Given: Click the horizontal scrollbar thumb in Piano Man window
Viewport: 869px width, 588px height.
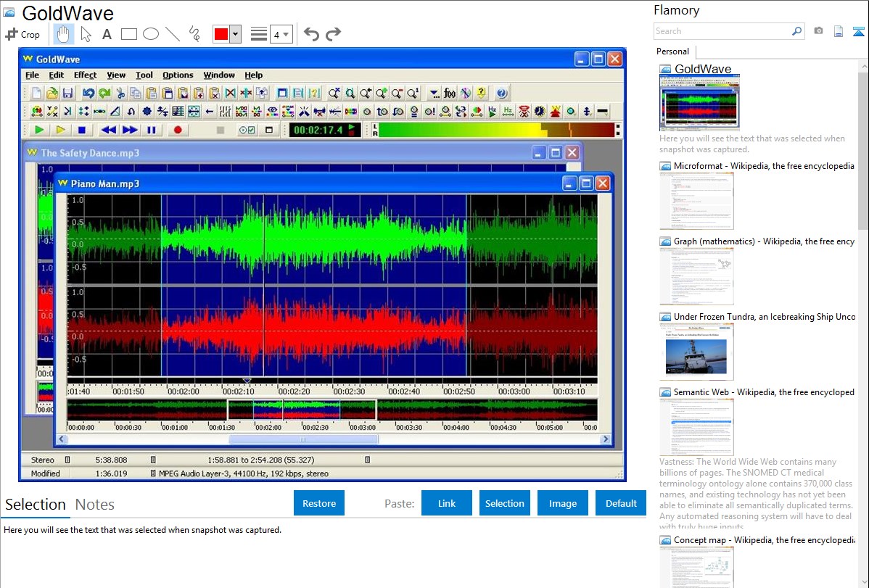Looking at the screenshot, I should pos(304,439).
